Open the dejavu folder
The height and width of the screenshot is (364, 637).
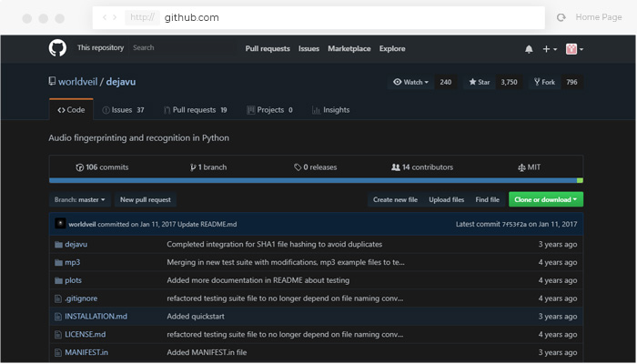pos(76,245)
